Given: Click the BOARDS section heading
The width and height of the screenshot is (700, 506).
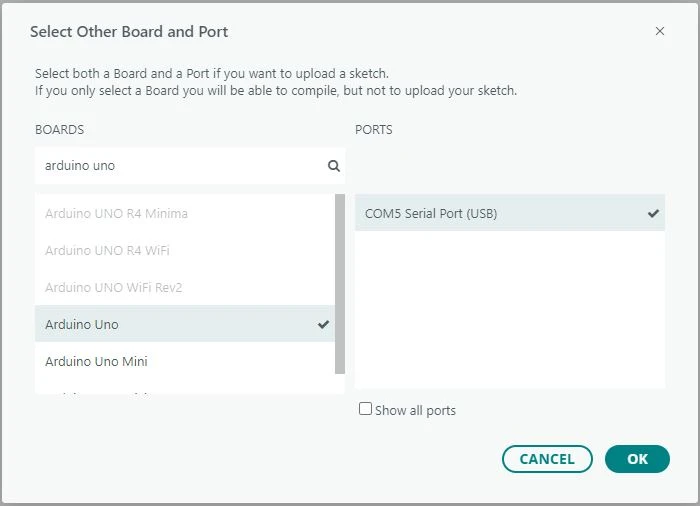Looking at the screenshot, I should [59, 130].
